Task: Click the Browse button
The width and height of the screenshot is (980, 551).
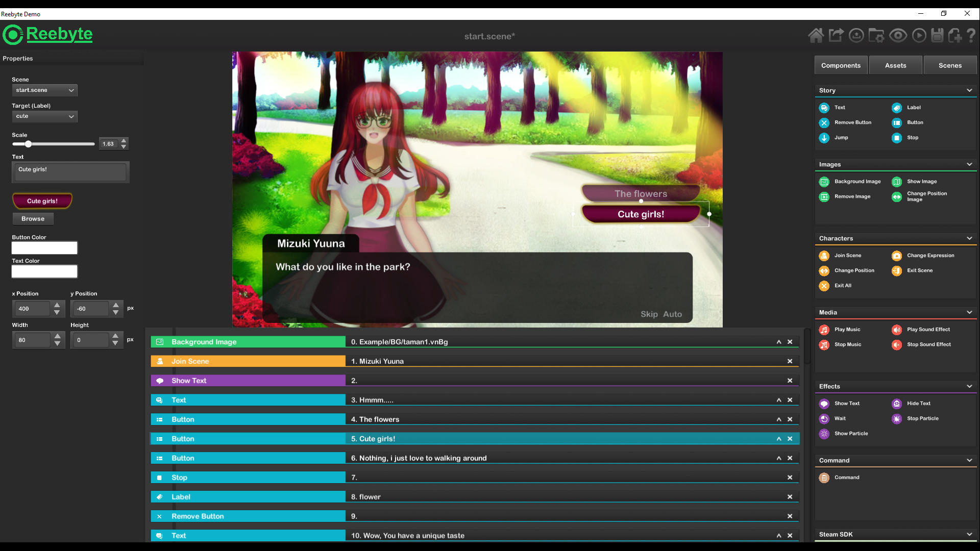Action: pyautogui.click(x=33, y=218)
